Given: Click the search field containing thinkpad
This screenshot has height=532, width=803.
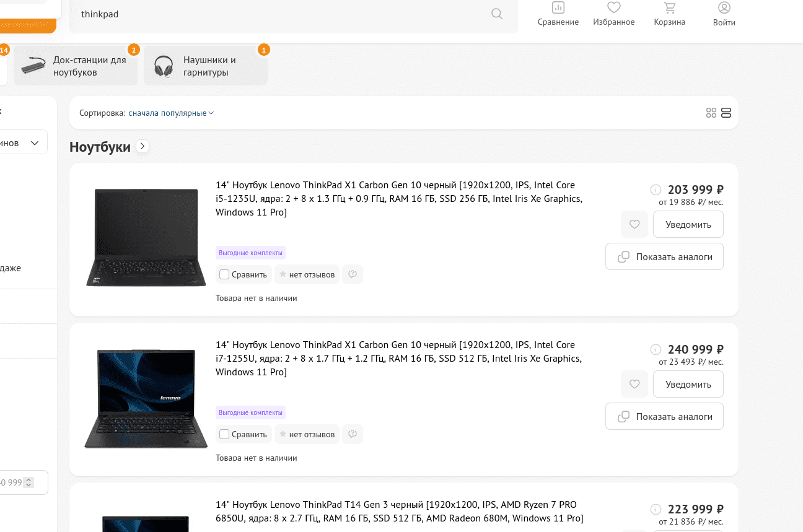Looking at the screenshot, I should [x=279, y=14].
